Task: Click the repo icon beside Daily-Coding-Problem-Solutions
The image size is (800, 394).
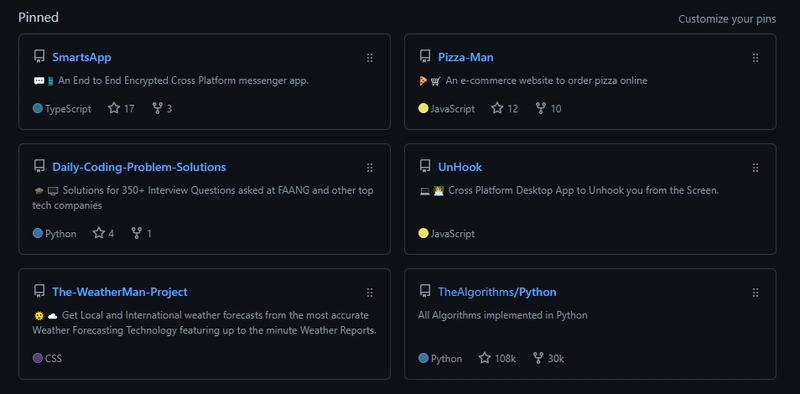Action: click(x=39, y=166)
